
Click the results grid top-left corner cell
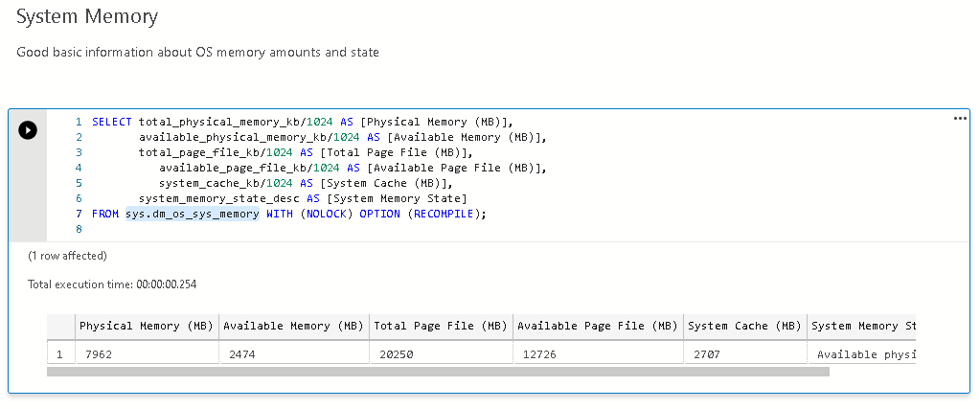60,326
